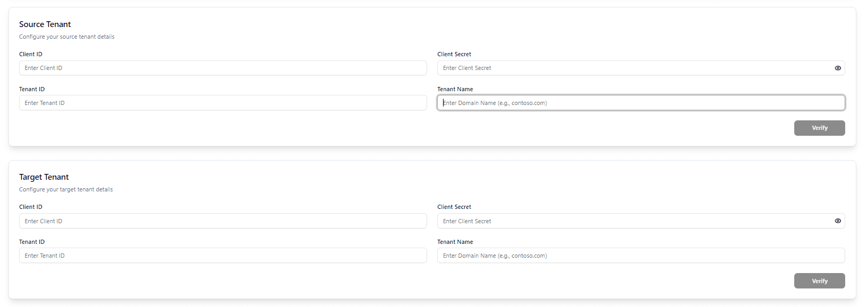Click the Tenant Name label under Target Tenant

click(455, 241)
